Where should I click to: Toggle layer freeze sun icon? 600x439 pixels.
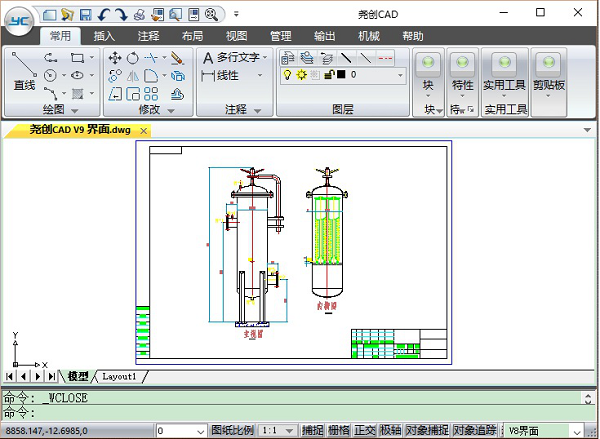(302, 75)
